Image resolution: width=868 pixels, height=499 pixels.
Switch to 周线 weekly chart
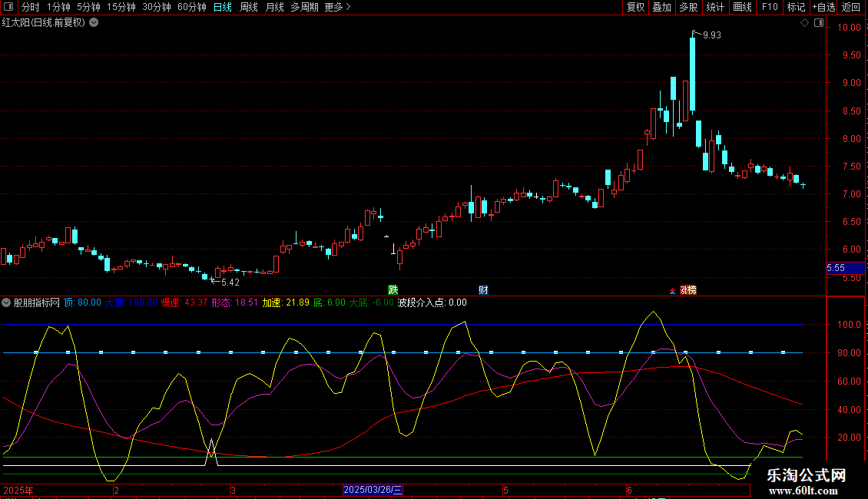coord(249,7)
